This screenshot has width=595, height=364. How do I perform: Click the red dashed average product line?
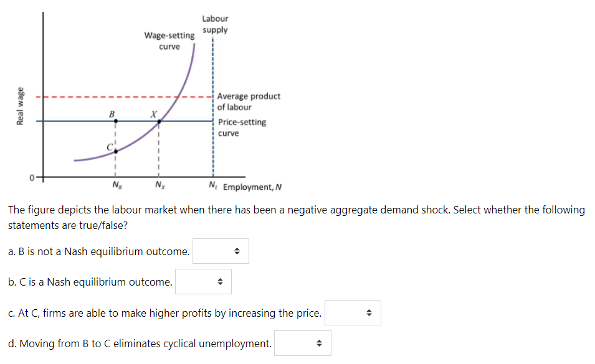tap(125, 96)
